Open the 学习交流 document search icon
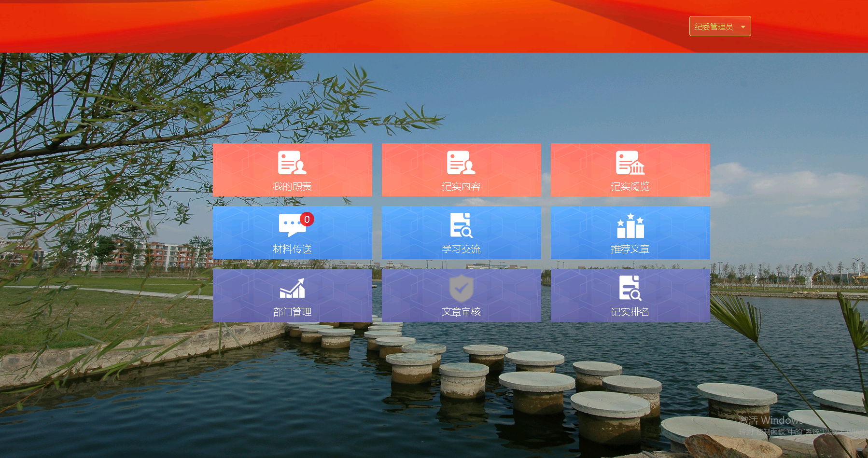This screenshot has height=458, width=868. 461,225
